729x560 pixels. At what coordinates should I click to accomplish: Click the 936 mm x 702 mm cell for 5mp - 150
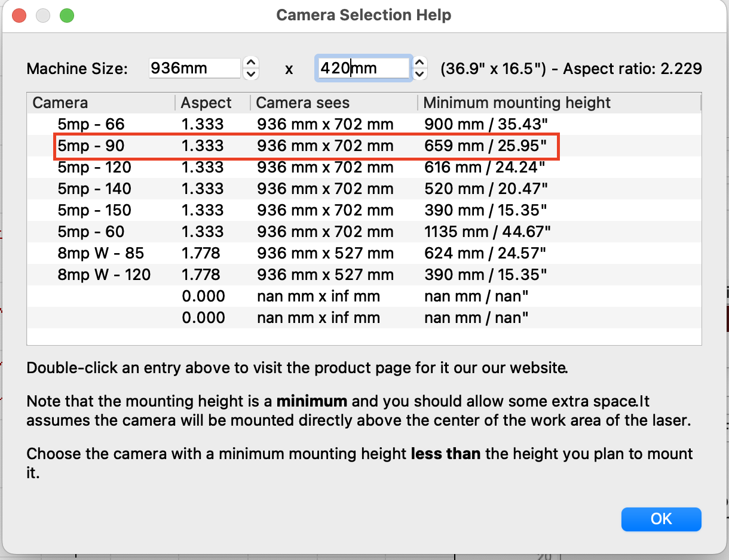point(325,210)
